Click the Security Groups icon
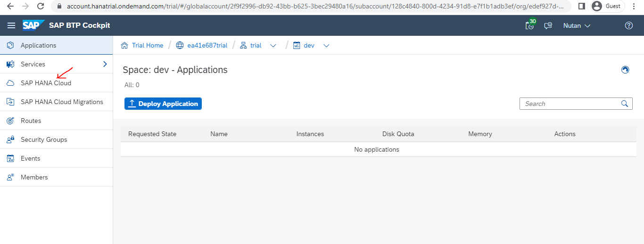 tap(10, 139)
